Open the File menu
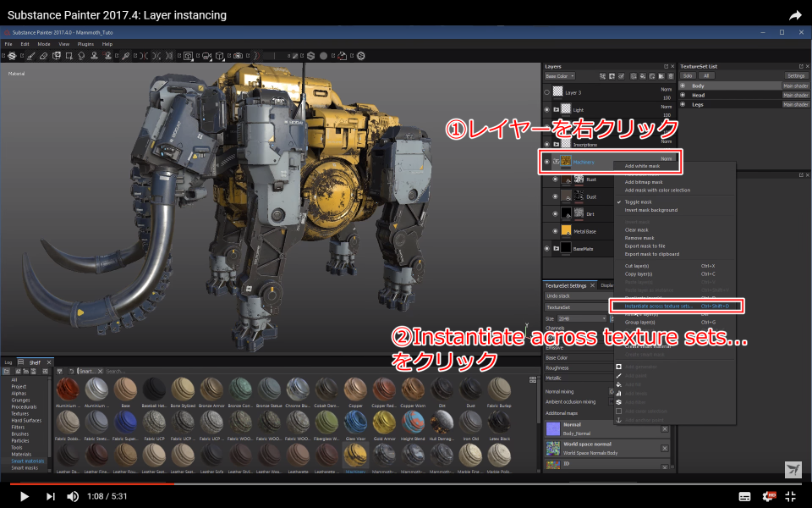The image size is (812, 508). click(8, 44)
